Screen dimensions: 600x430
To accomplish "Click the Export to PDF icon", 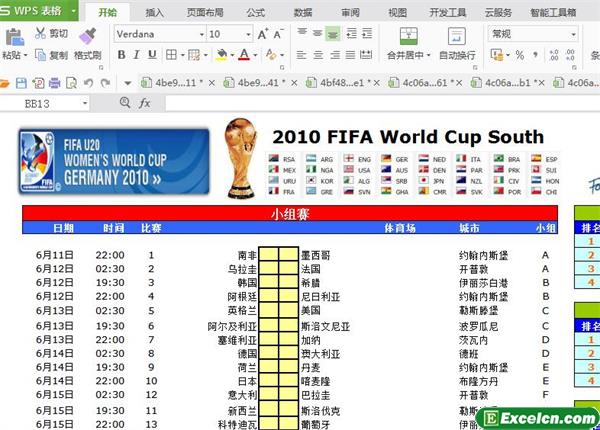I will pyautogui.click(x=38, y=83).
